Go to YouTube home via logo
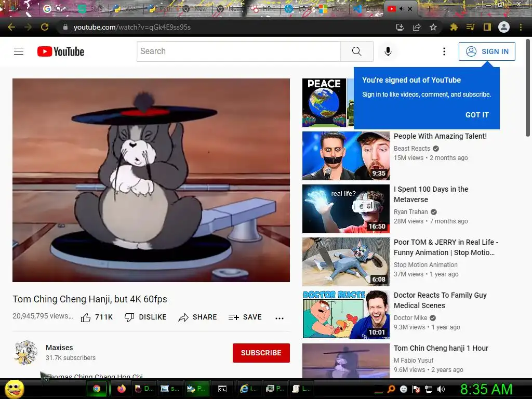 [61, 51]
